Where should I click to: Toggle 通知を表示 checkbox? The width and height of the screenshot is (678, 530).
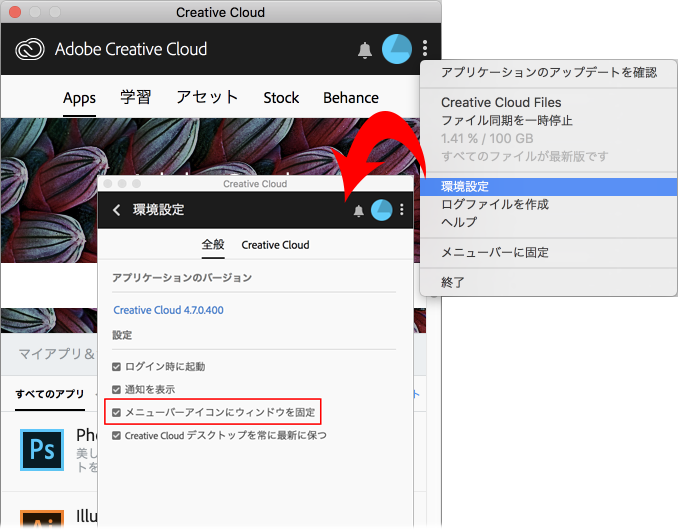(x=116, y=390)
